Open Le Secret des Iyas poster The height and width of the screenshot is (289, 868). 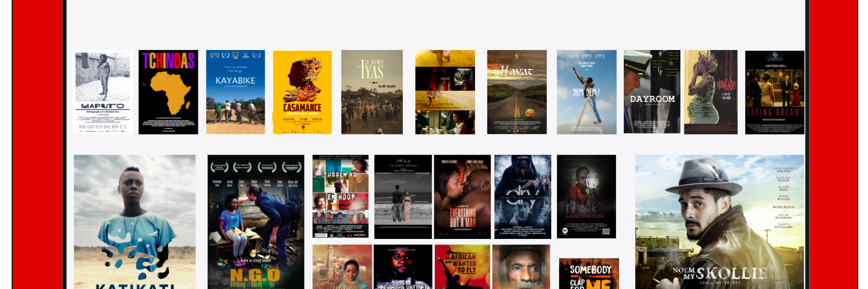(x=372, y=92)
